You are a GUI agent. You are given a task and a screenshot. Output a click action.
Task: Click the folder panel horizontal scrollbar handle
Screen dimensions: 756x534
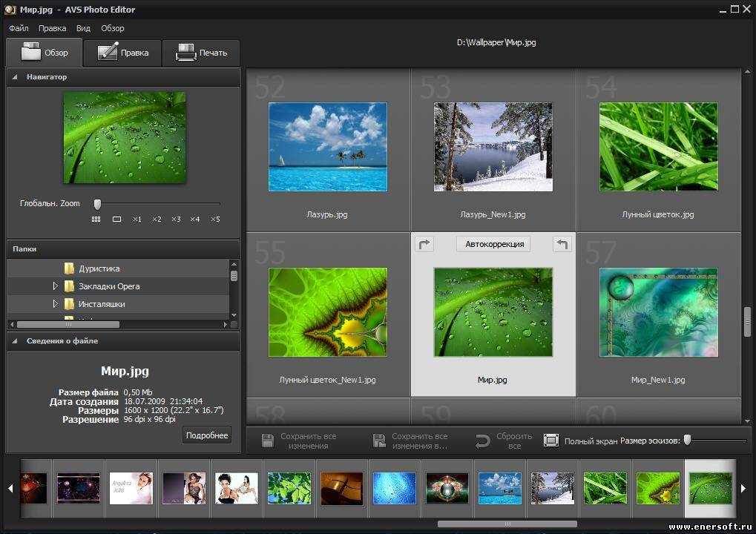(68, 324)
